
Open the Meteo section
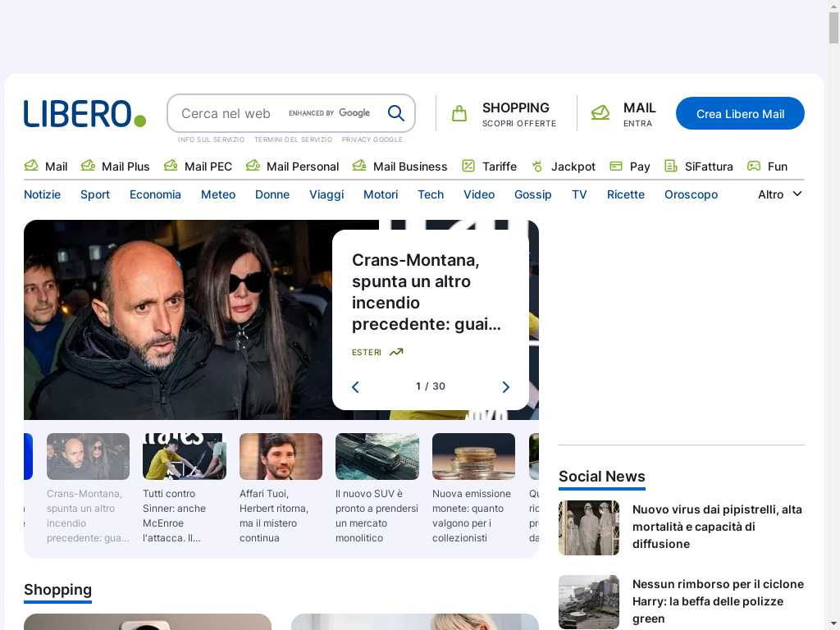(218, 194)
